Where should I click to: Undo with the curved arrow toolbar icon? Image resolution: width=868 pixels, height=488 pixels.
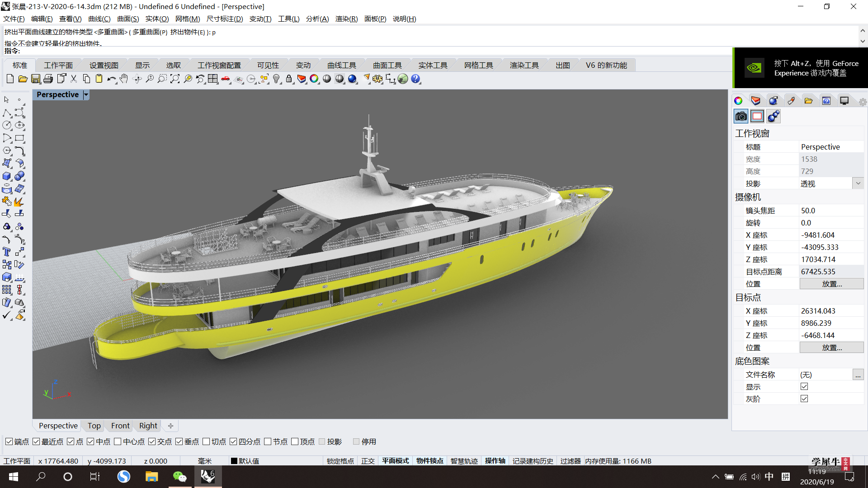tap(111, 79)
